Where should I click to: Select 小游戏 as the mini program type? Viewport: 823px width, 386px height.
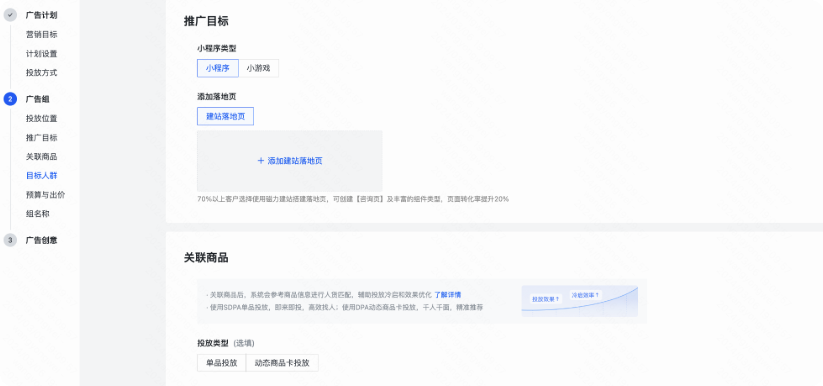pos(258,68)
